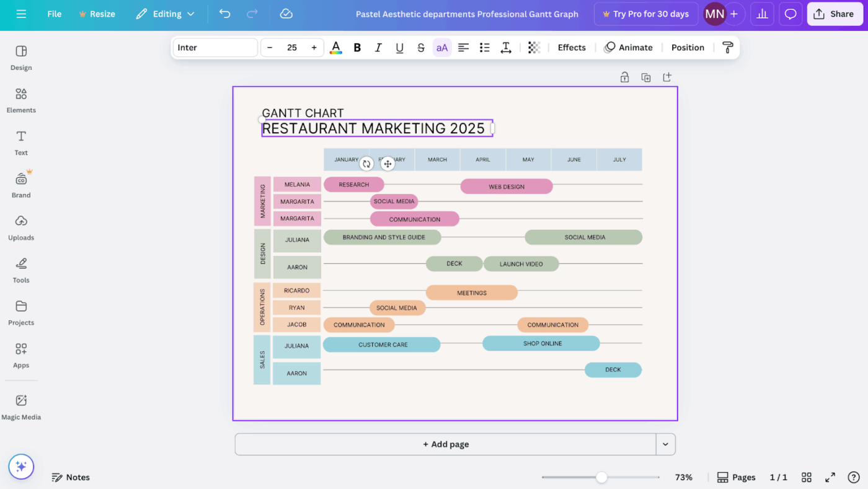Open Magic Media app

[21, 407]
